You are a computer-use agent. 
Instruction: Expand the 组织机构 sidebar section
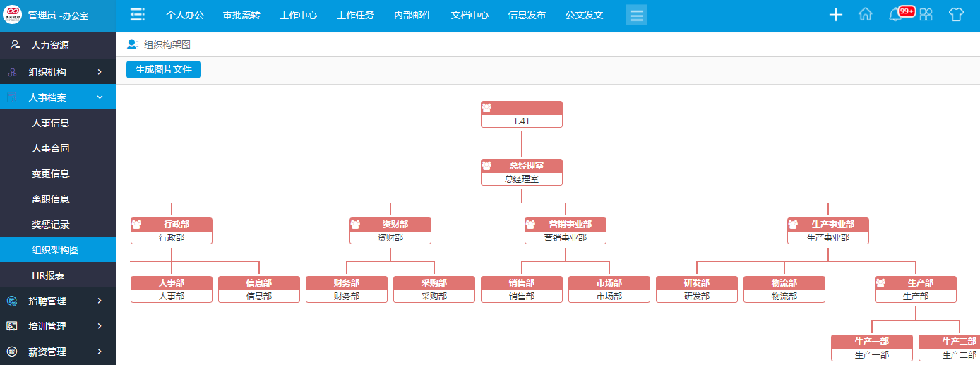click(58, 72)
